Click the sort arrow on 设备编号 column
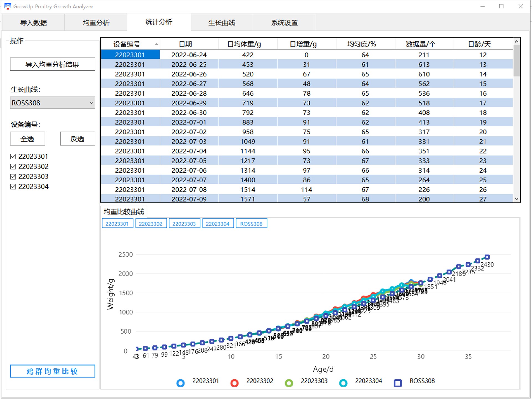The width and height of the screenshot is (532, 399). pos(157,44)
